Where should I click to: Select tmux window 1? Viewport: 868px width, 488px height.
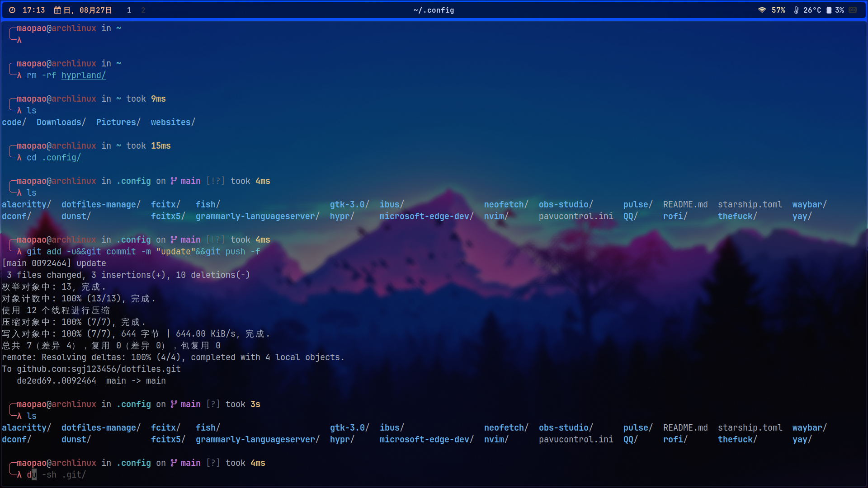tap(129, 10)
